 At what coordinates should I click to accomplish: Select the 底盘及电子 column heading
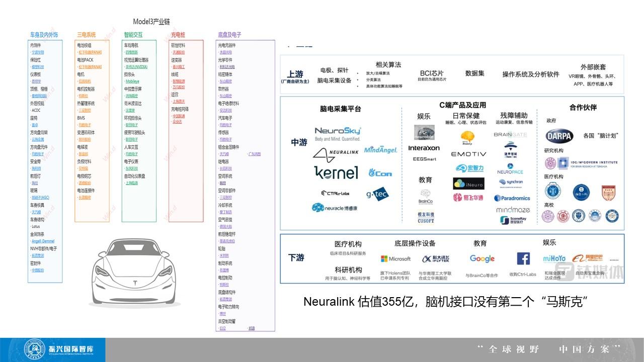tap(229, 35)
